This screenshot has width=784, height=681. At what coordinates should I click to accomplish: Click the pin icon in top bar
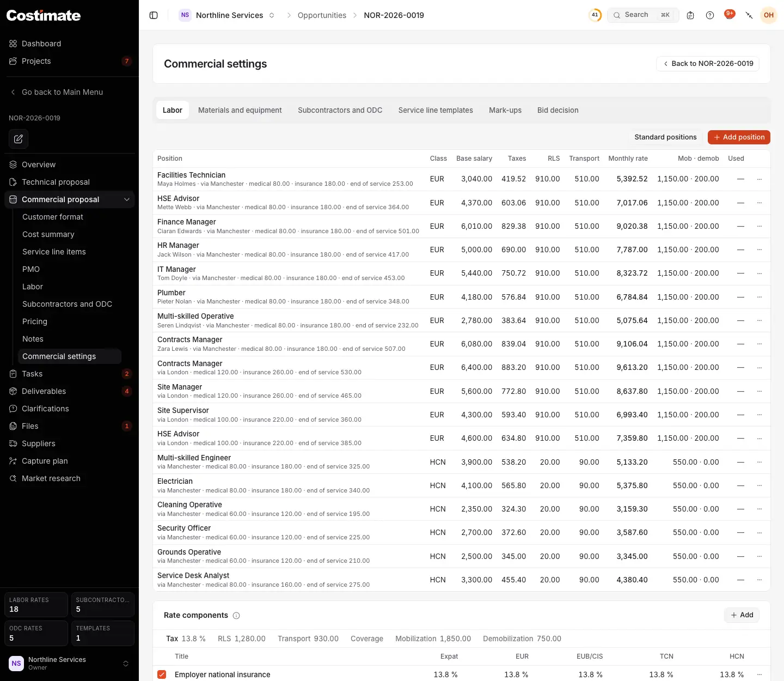(749, 15)
